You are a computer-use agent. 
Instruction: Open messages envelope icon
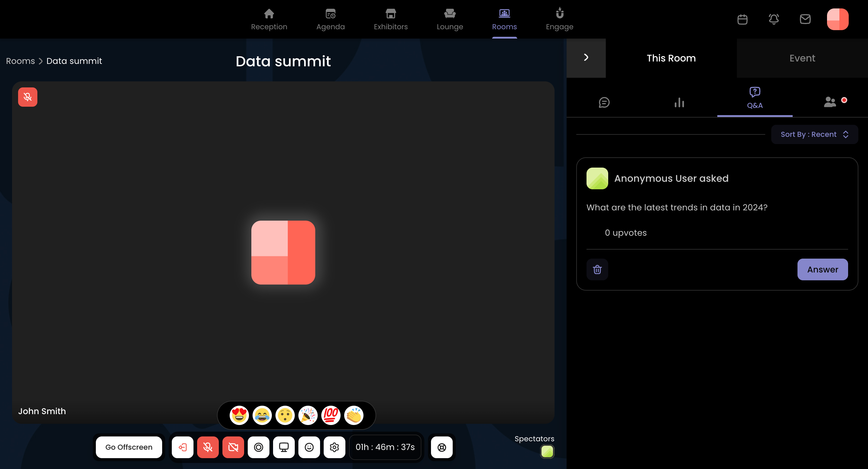coord(805,19)
